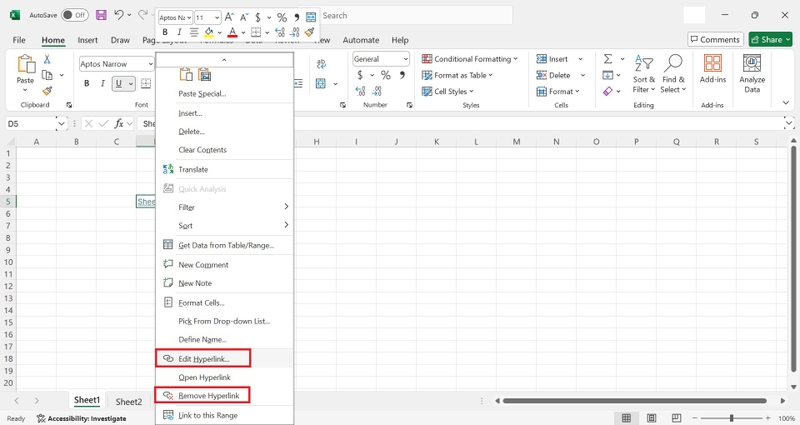
Task: Click Format Painter in mini toolbar
Action: [309, 32]
